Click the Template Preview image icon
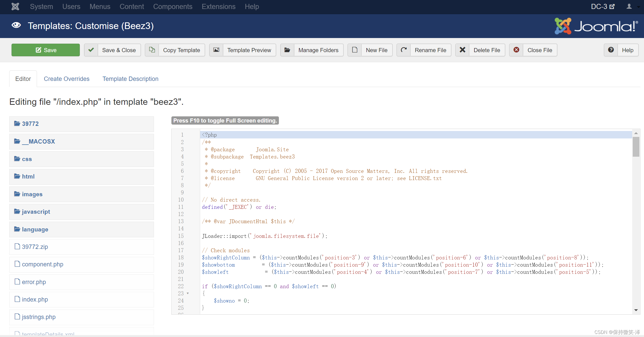Screen dimensions: 644x337 tap(216, 50)
